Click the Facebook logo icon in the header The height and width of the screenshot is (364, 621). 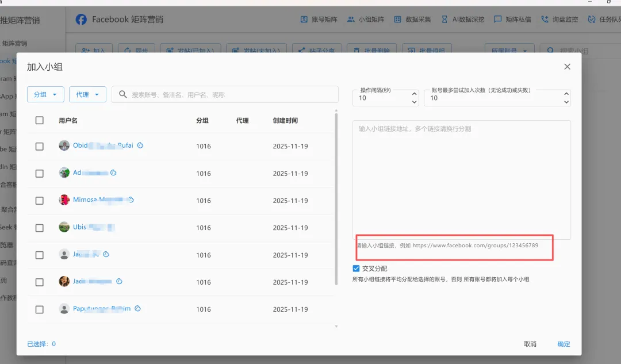[x=81, y=19]
